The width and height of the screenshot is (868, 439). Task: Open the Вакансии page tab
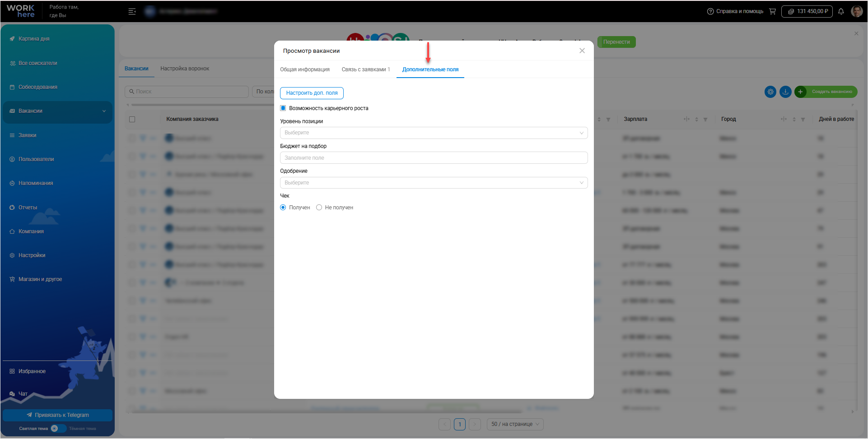point(136,69)
